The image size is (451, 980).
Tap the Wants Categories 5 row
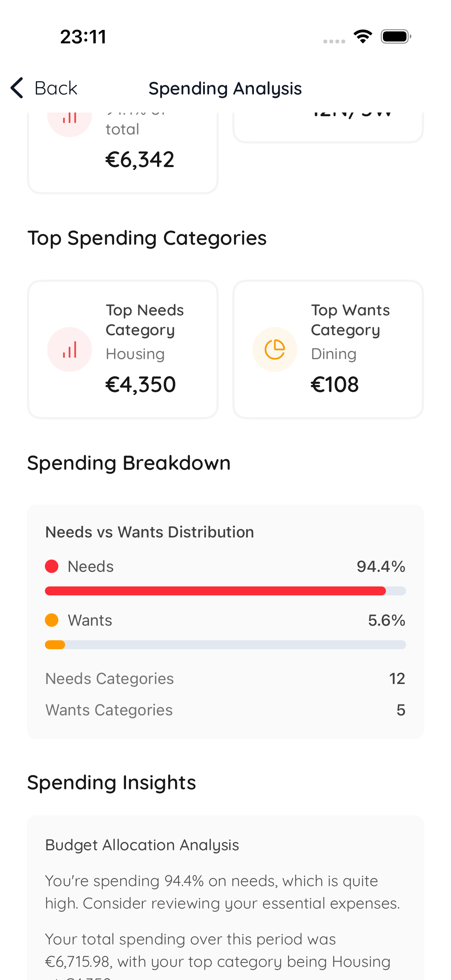[225, 709]
